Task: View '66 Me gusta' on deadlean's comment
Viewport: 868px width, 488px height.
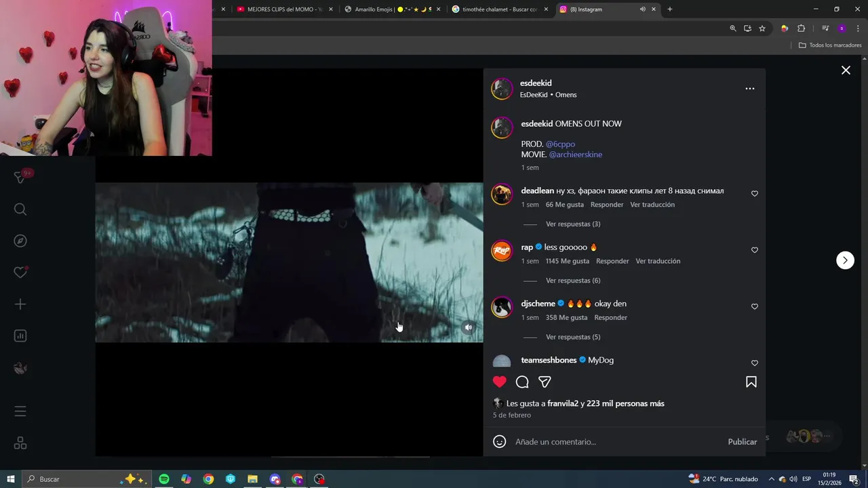Action: [x=565, y=205]
